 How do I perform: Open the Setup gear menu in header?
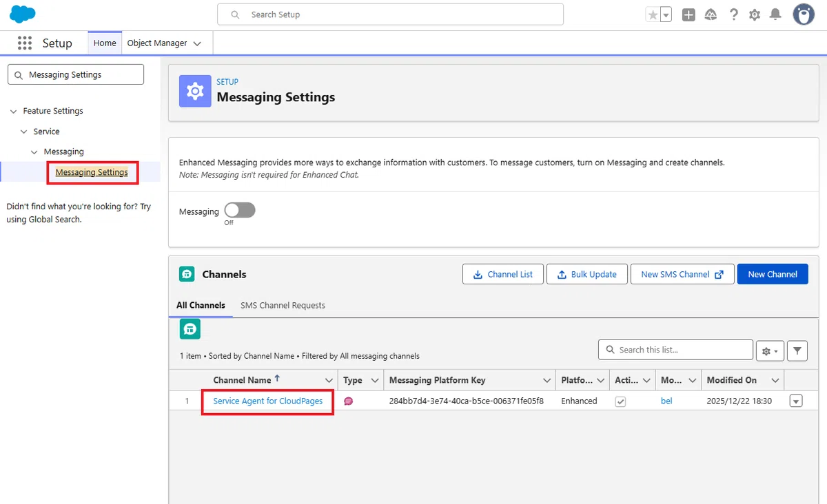(x=755, y=14)
